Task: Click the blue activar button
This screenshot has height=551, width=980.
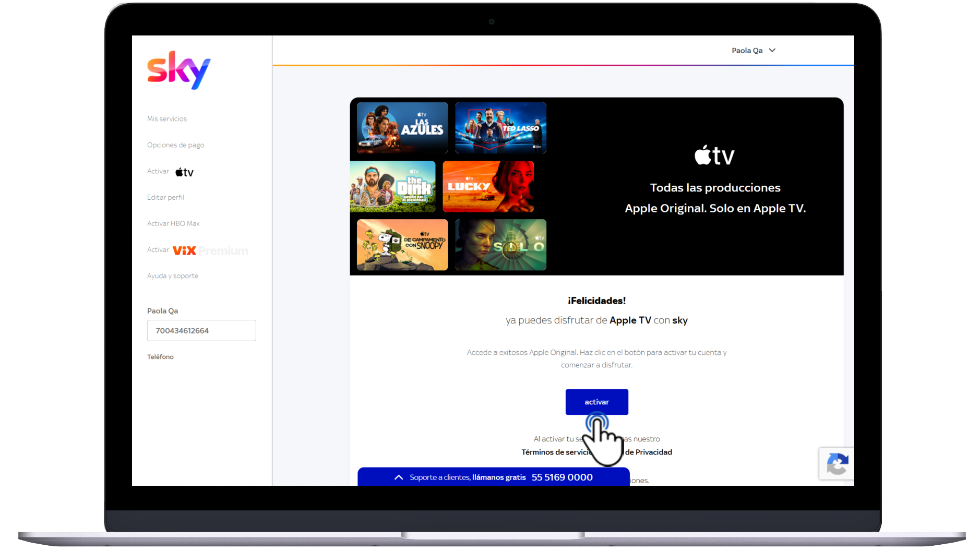Action: 597,402
